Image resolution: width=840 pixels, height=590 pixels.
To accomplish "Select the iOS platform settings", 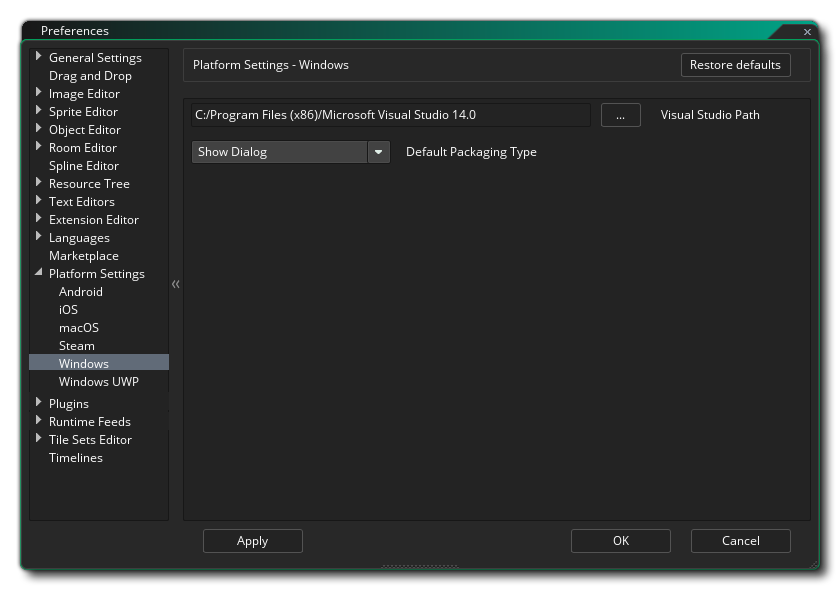I will click(68, 310).
